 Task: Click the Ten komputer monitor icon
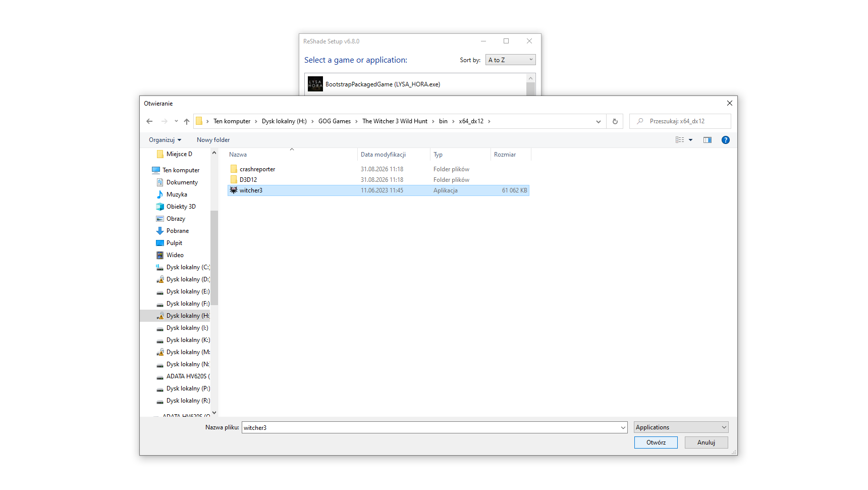coord(156,170)
